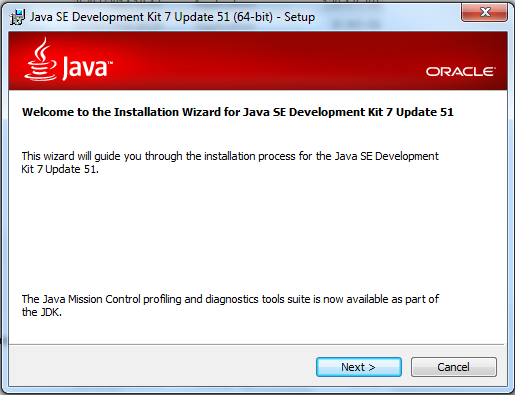This screenshot has width=515, height=395.
Task: Click the Java installer title bar icon
Action: tap(17, 17)
